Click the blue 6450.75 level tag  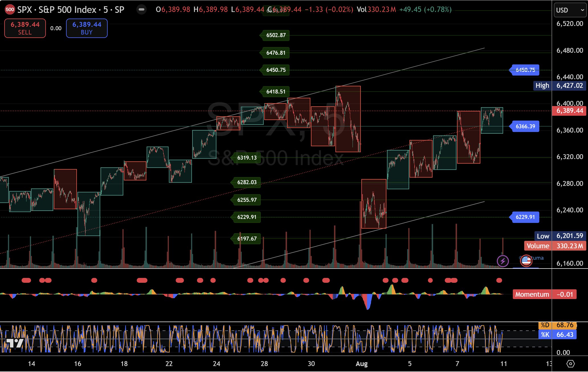pyautogui.click(x=525, y=70)
